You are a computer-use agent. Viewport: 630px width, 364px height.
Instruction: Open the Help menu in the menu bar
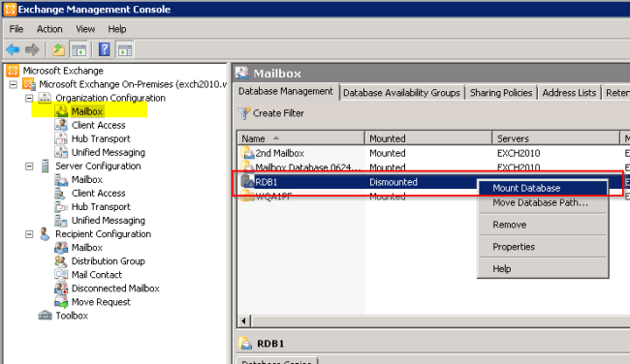click(x=117, y=29)
